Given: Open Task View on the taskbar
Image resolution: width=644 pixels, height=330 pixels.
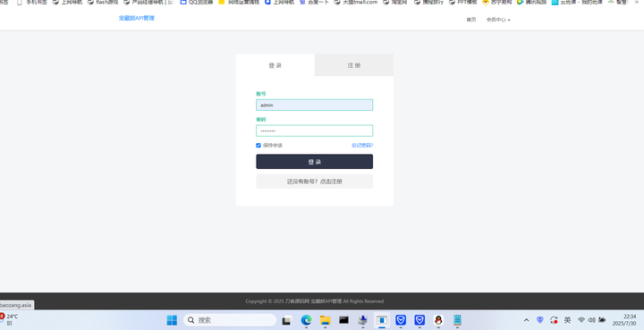Looking at the screenshot, I should pos(287,320).
